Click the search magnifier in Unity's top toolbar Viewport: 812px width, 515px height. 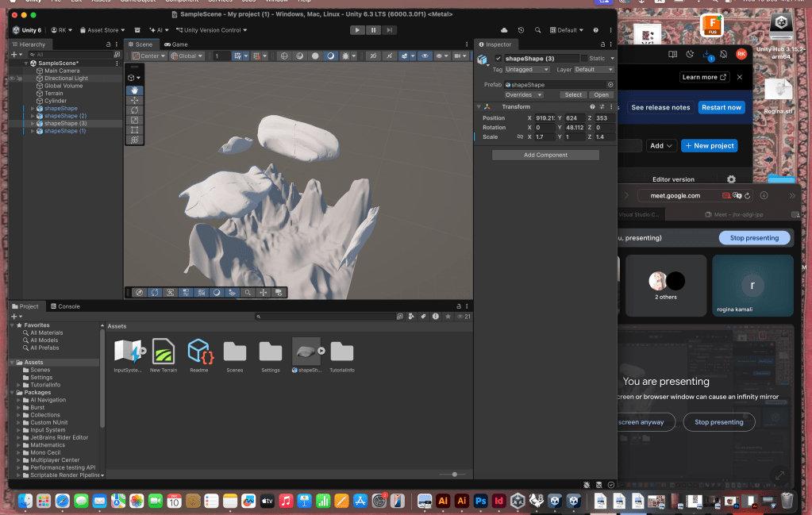537,30
